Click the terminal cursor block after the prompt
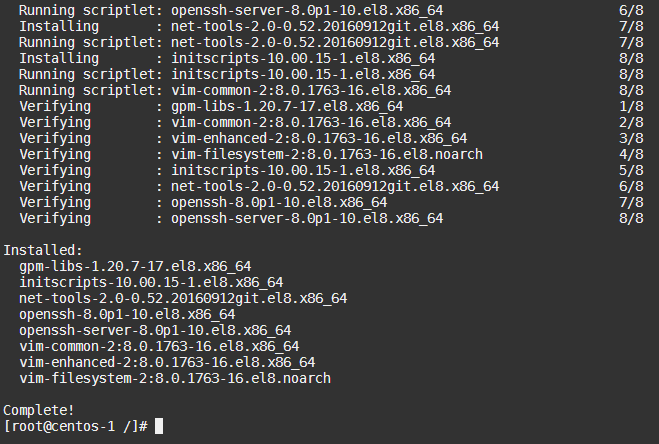The image size is (659, 444). coord(159,426)
